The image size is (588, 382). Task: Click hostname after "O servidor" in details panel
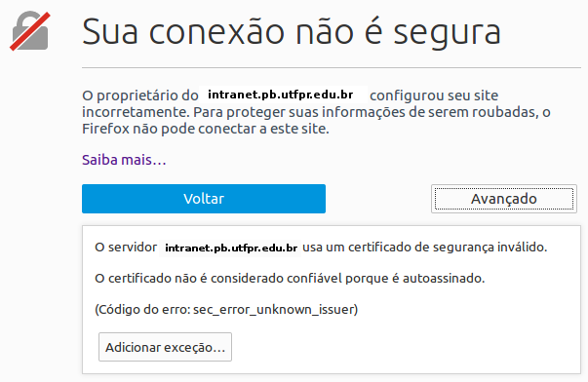(x=231, y=248)
